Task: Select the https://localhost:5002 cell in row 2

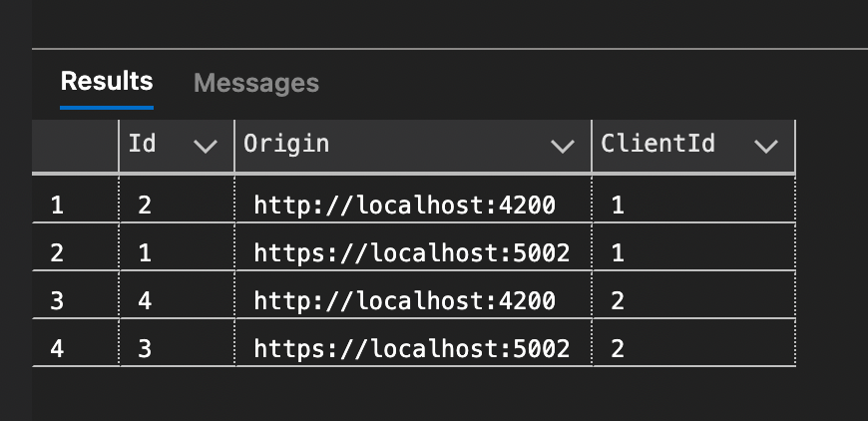Action: tap(411, 253)
